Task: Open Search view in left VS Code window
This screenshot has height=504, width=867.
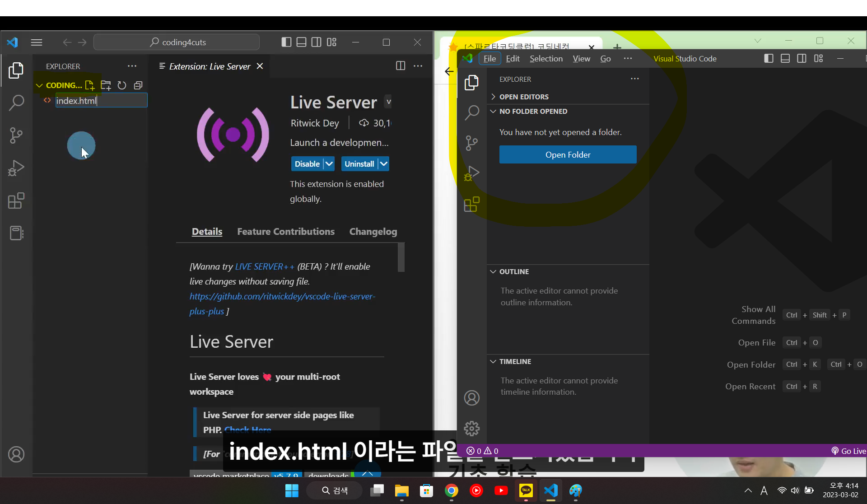Action: pyautogui.click(x=16, y=103)
